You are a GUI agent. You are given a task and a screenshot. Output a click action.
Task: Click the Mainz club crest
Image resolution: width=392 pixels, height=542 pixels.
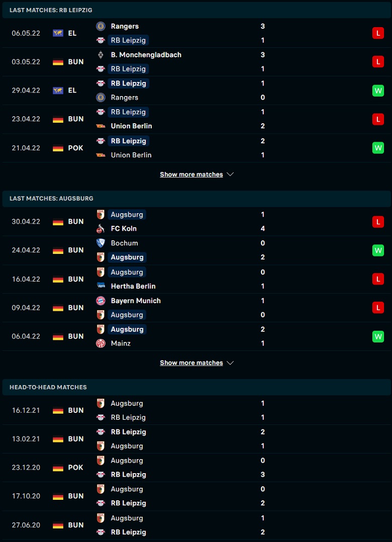click(101, 343)
